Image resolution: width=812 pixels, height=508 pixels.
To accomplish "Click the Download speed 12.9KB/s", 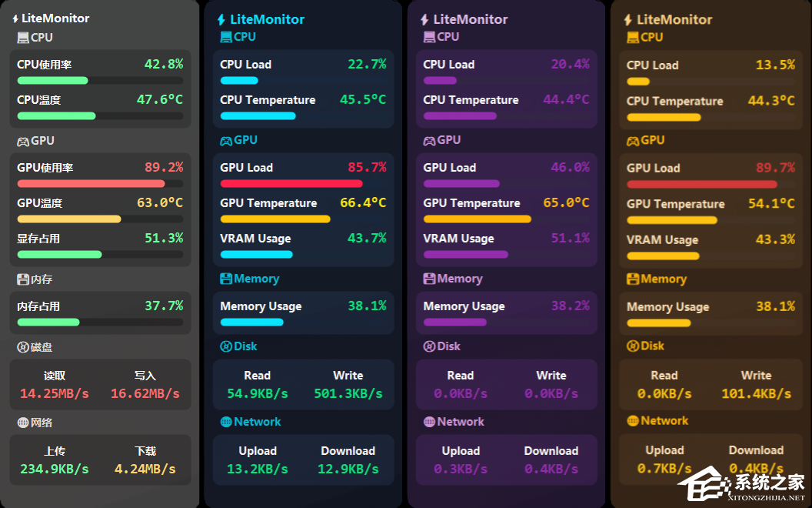I will coord(348,469).
